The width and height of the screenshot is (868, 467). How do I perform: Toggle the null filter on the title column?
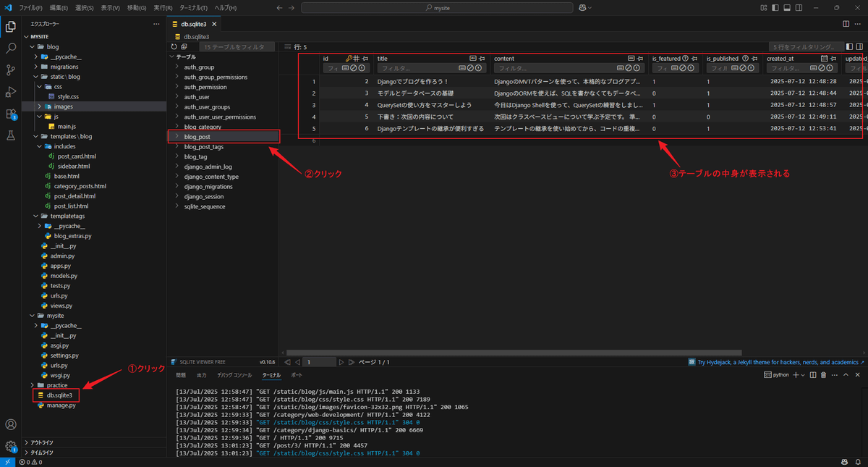[469, 68]
